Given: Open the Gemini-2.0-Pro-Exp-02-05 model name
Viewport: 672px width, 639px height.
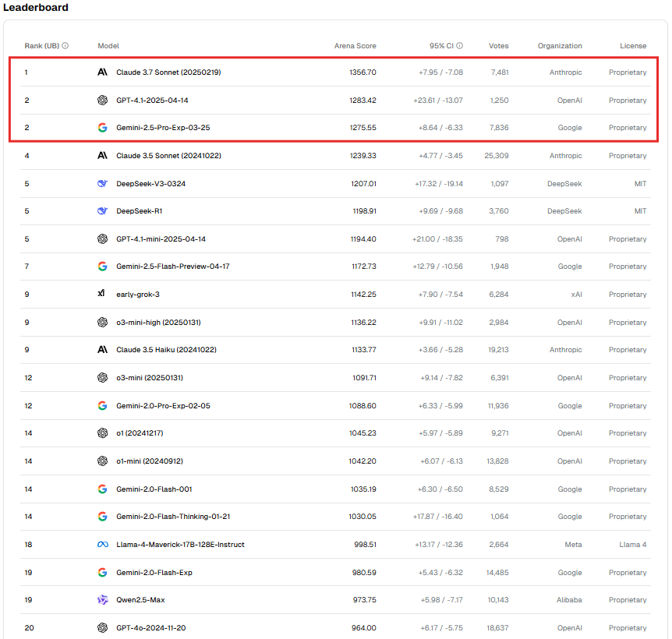Looking at the screenshot, I should (x=163, y=405).
